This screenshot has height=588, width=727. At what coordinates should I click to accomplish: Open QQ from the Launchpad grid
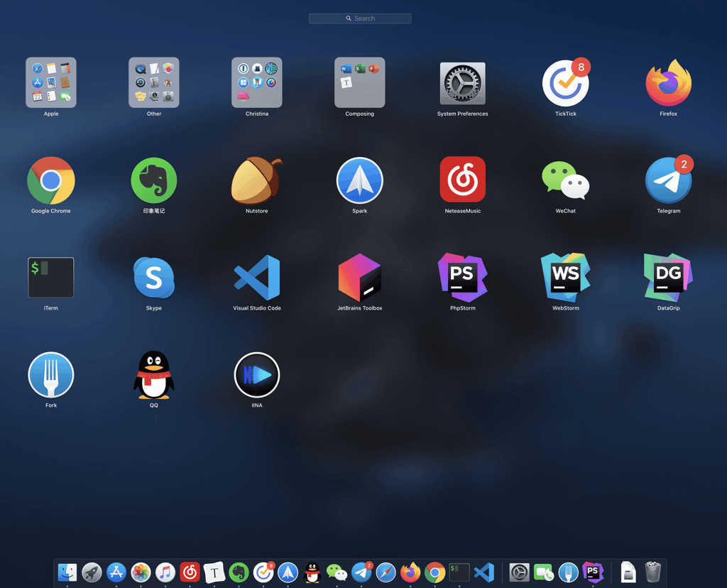click(154, 375)
